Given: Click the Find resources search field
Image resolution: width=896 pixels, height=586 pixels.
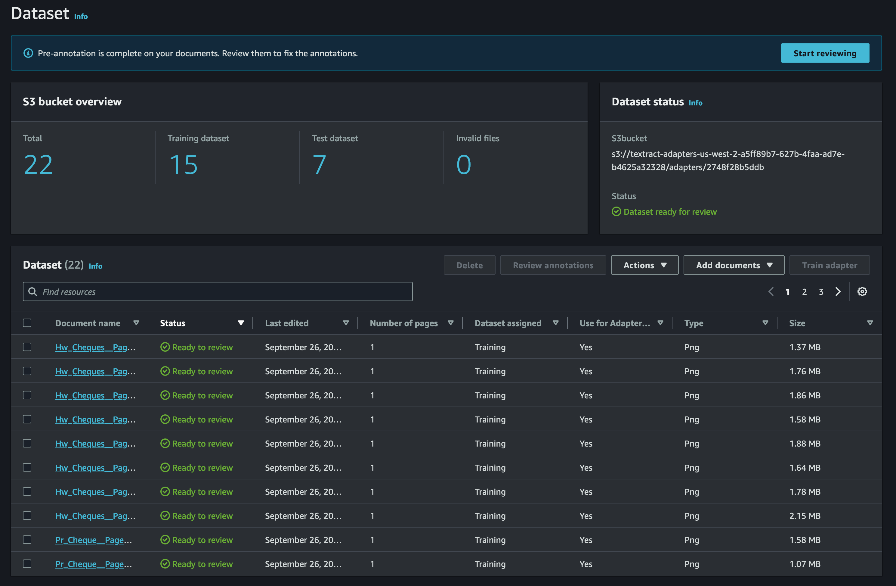Looking at the screenshot, I should (x=218, y=292).
